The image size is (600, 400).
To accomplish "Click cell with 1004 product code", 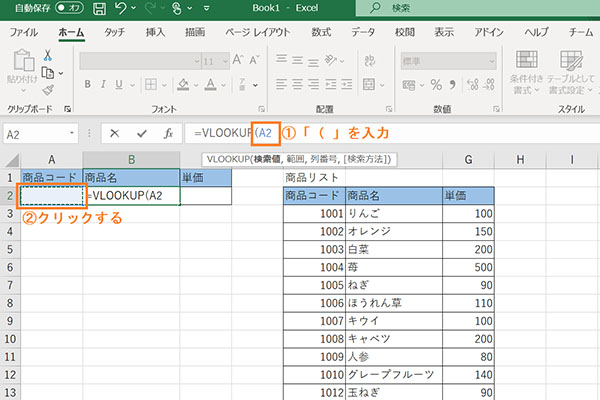I will [x=314, y=267].
